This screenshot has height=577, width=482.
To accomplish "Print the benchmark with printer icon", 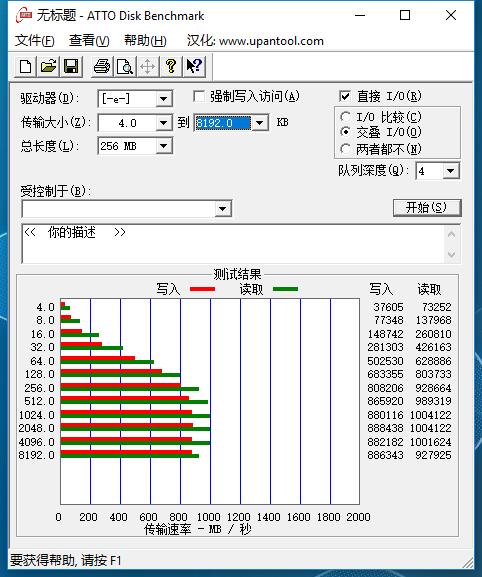I will click(102, 67).
